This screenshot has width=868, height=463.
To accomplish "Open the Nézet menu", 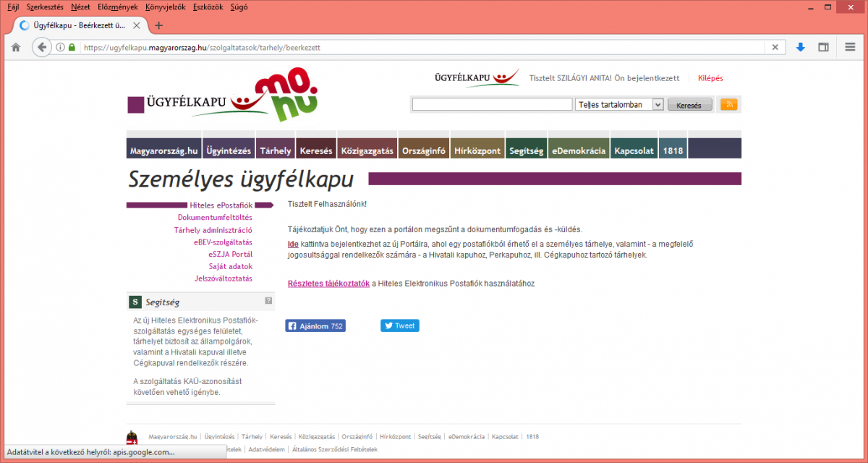I will tap(81, 7).
